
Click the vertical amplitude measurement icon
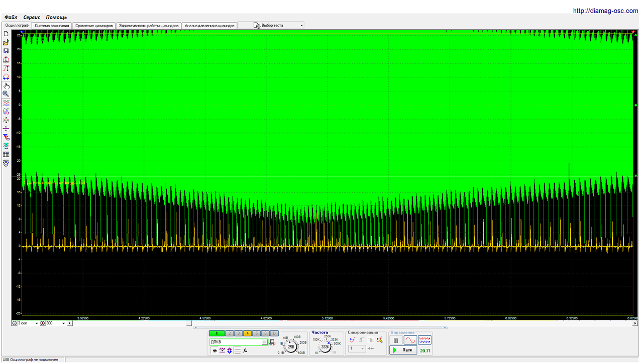click(x=6, y=68)
